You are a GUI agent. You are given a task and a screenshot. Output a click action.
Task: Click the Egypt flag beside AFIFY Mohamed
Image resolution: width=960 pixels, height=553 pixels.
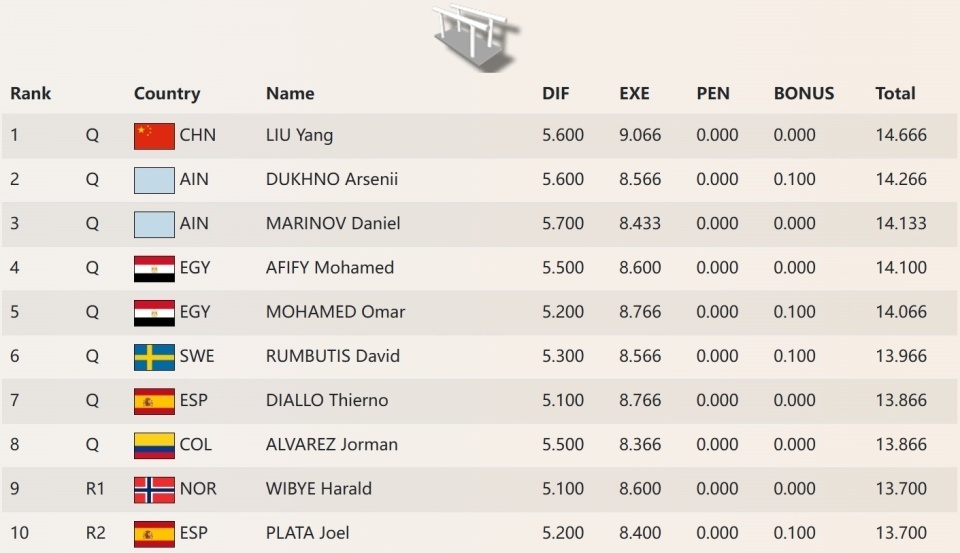[x=154, y=268]
